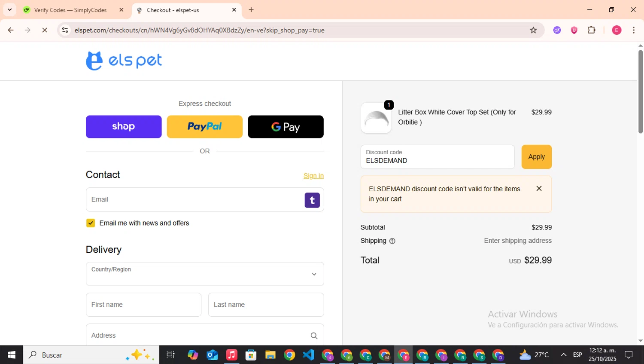Click the Address field
This screenshot has height=364, width=644.
pos(205,335)
